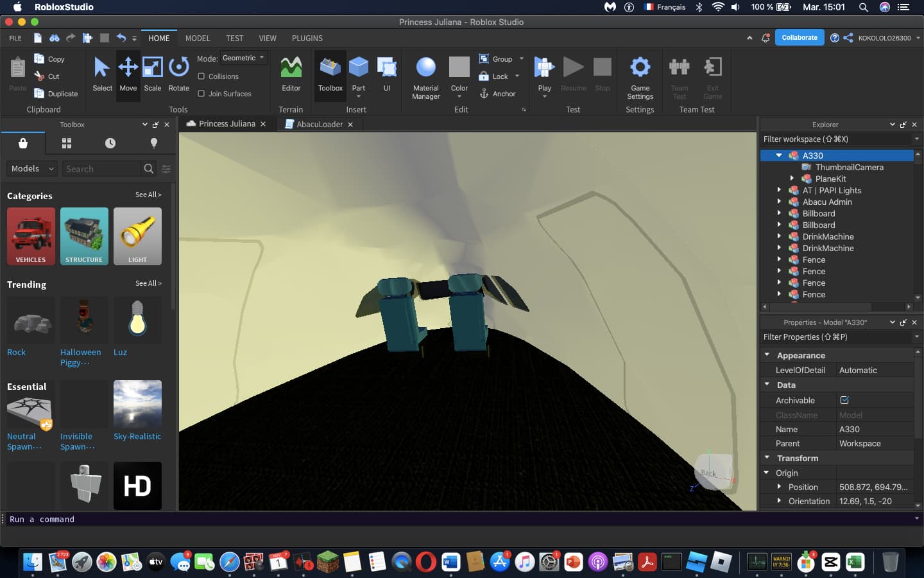Click the Color swatch button
The width and height of the screenshot is (924, 578).
click(459, 67)
